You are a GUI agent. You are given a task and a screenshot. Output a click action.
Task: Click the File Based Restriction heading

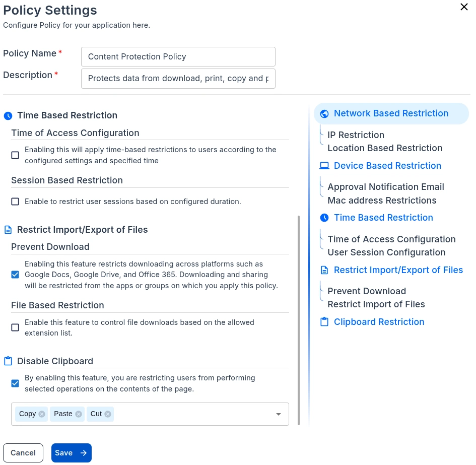(58, 305)
